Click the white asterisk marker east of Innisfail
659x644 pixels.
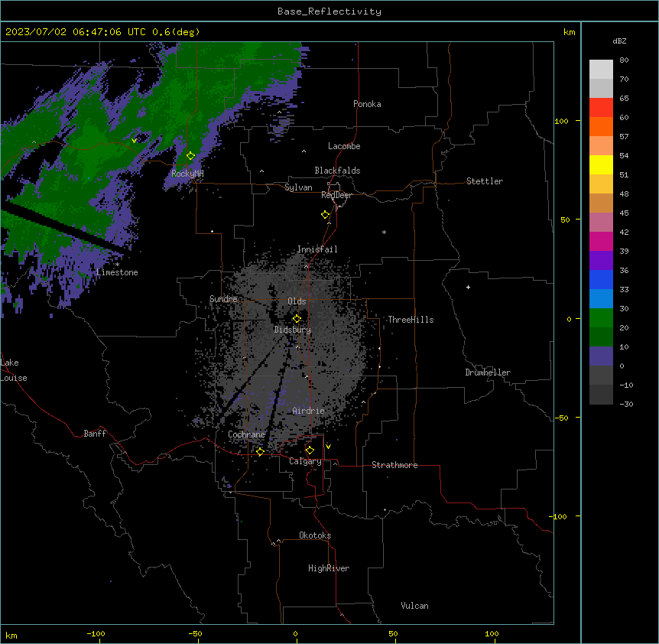click(384, 233)
